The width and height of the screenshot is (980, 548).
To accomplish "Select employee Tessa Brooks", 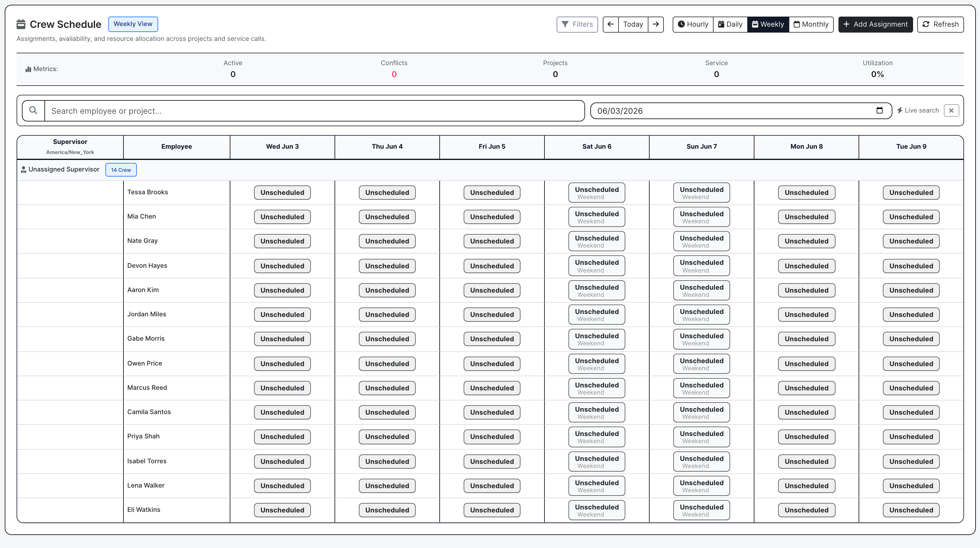I will point(148,192).
